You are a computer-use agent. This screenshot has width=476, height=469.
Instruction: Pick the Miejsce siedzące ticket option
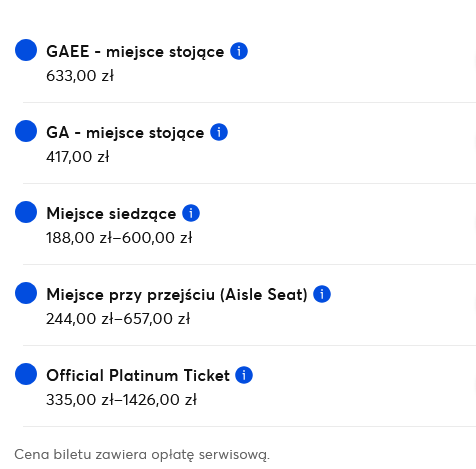[x=111, y=214]
